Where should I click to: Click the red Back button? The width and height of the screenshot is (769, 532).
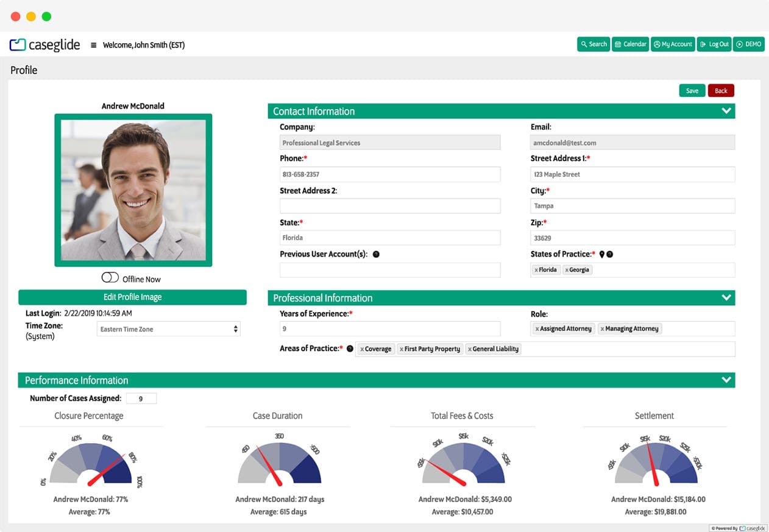coord(721,91)
